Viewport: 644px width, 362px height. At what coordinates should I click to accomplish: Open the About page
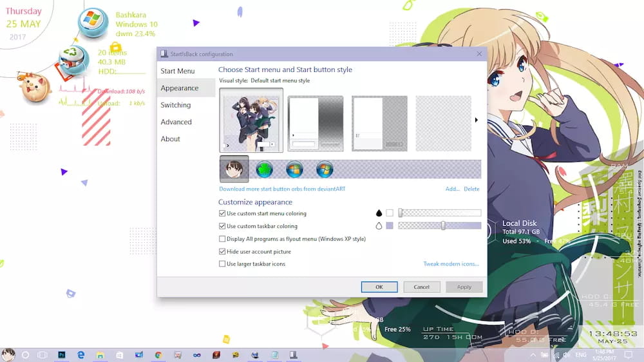click(x=186, y=139)
